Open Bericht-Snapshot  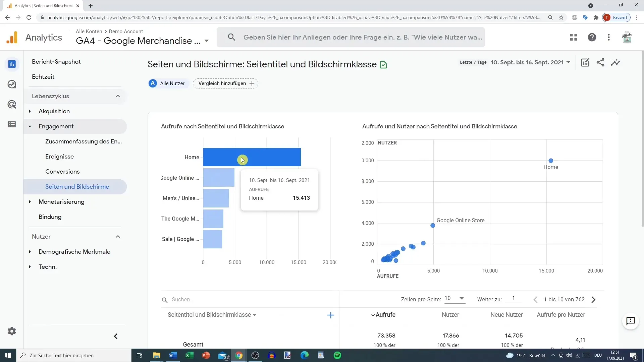pos(56,62)
